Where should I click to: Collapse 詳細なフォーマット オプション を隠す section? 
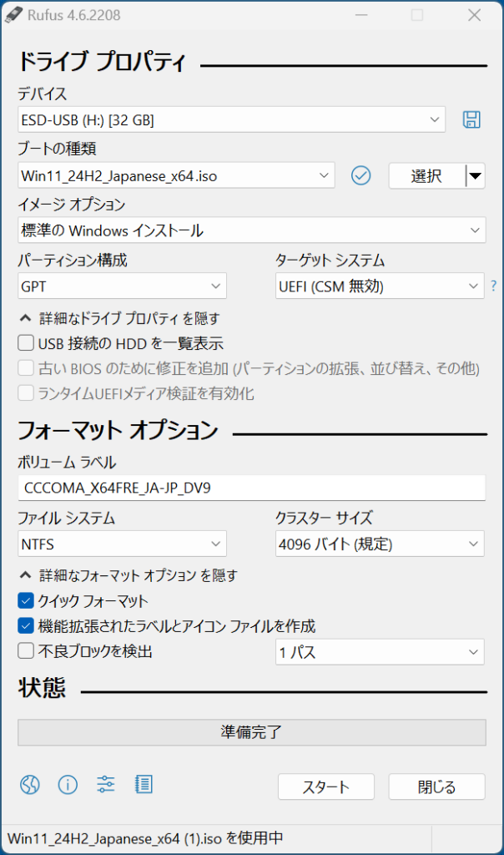(129, 575)
